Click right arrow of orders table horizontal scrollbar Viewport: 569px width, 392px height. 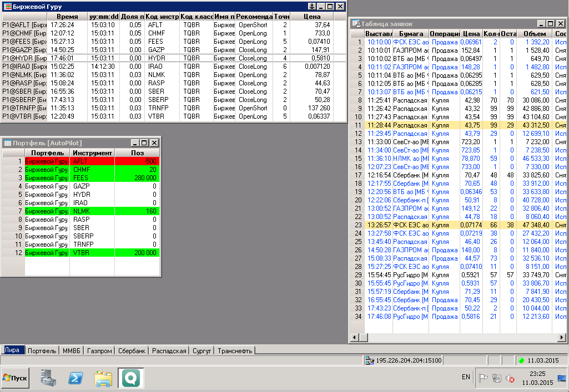(562, 337)
